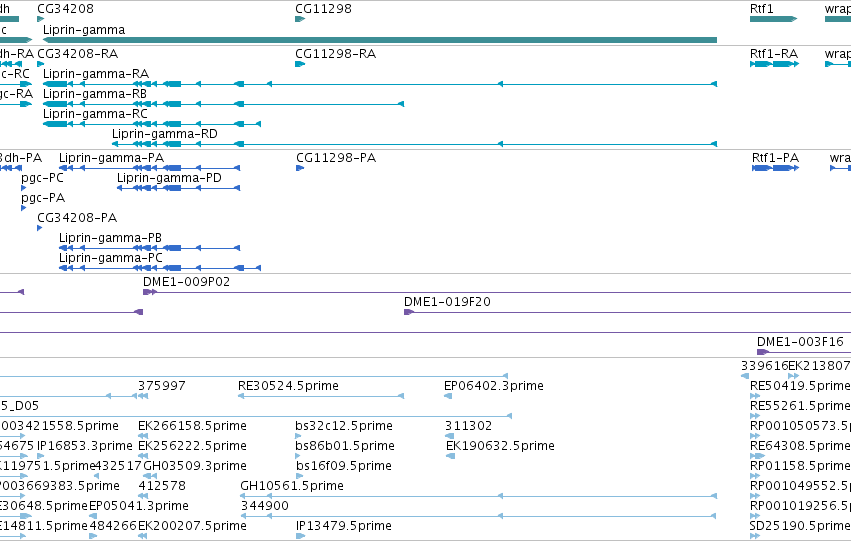The width and height of the screenshot is (851, 541).
Task: Click the Rtf1-PA protein label
Action: (x=775, y=158)
